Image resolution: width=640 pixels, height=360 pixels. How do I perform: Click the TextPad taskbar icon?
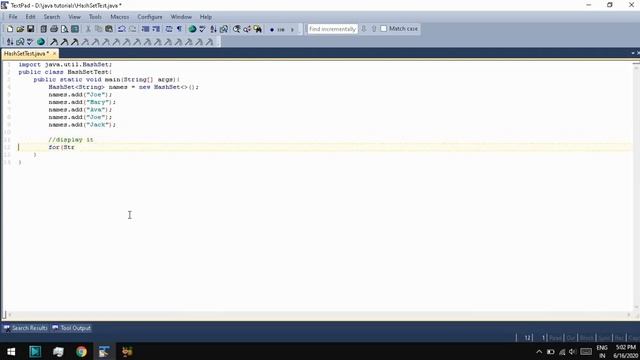tap(104, 351)
